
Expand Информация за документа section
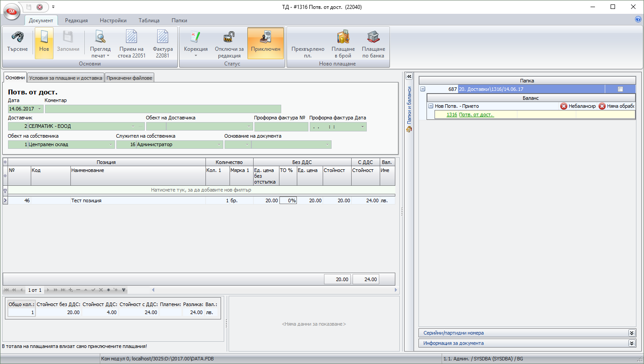(632, 343)
